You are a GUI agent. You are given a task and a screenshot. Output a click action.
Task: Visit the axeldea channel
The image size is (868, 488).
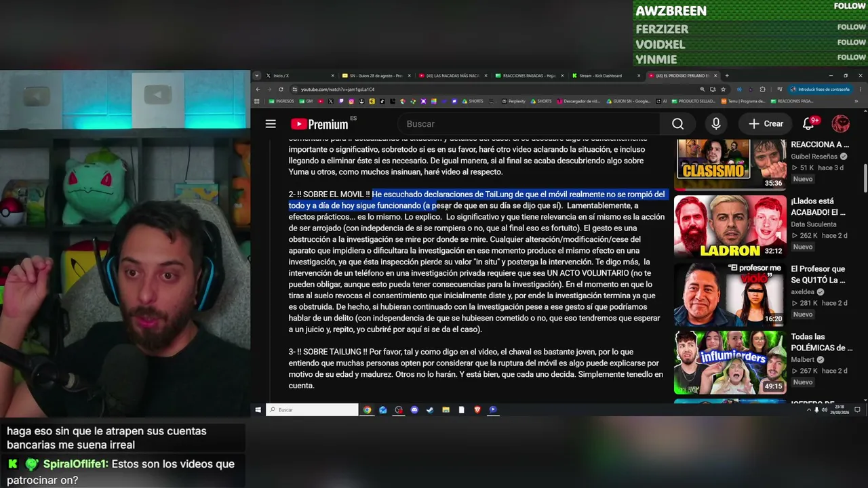coord(803,292)
